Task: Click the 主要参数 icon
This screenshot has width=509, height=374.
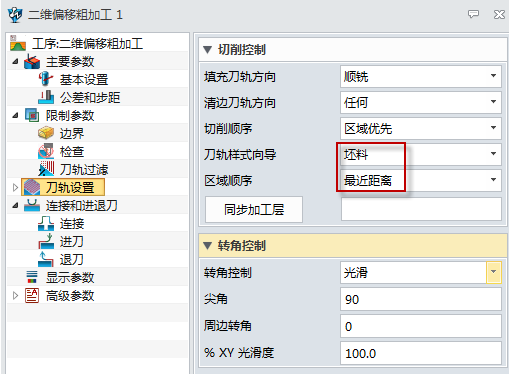Action: [x=32, y=62]
